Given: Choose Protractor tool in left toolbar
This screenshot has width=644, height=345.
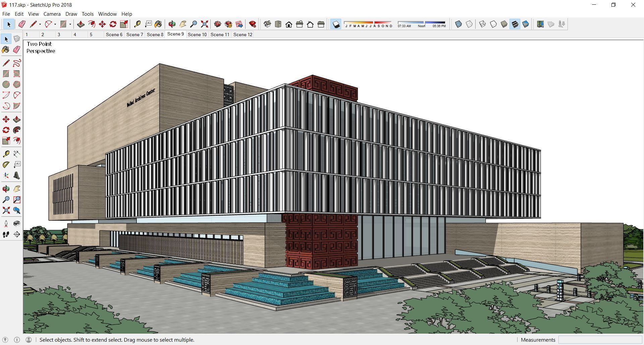Looking at the screenshot, I should [6, 165].
